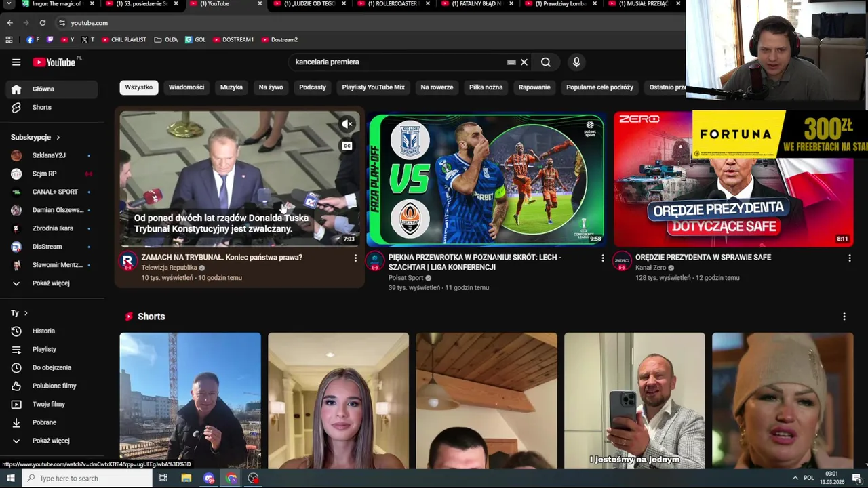Expand Pokaż więcej under subscriptions
This screenshot has height=488, width=868.
[52, 283]
